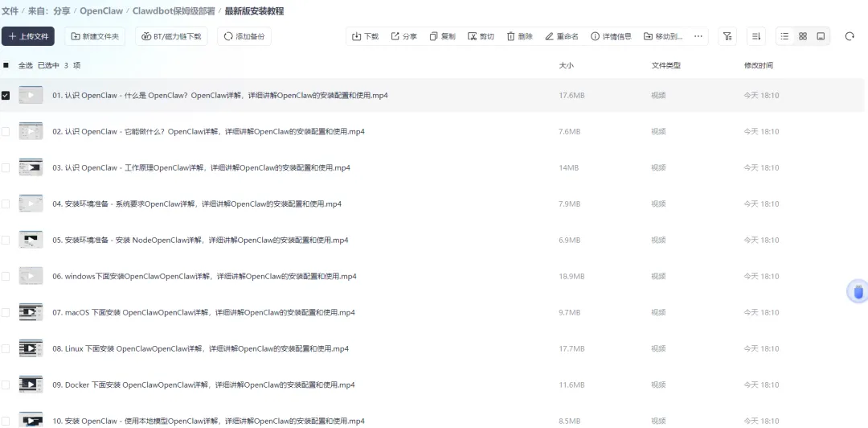The width and height of the screenshot is (868, 428).
Task: Open file 04. 安装环境准备 - 系统要求
Action: tap(197, 204)
